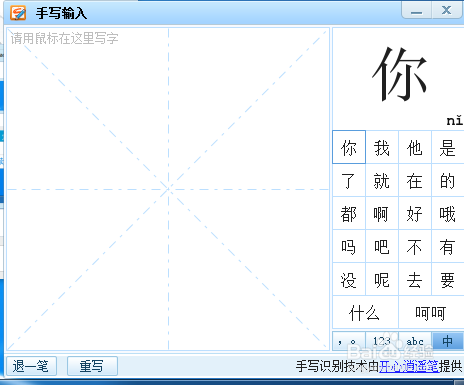Open the 开心逍遥笔 link
The height and width of the screenshot is (385, 464).
[409, 366]
